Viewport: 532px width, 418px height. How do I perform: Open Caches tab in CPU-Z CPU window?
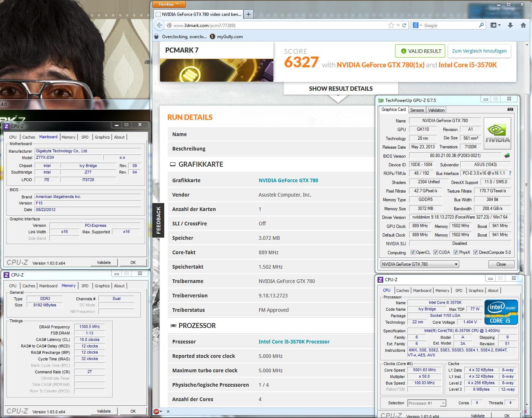click(x=402, y=291)
